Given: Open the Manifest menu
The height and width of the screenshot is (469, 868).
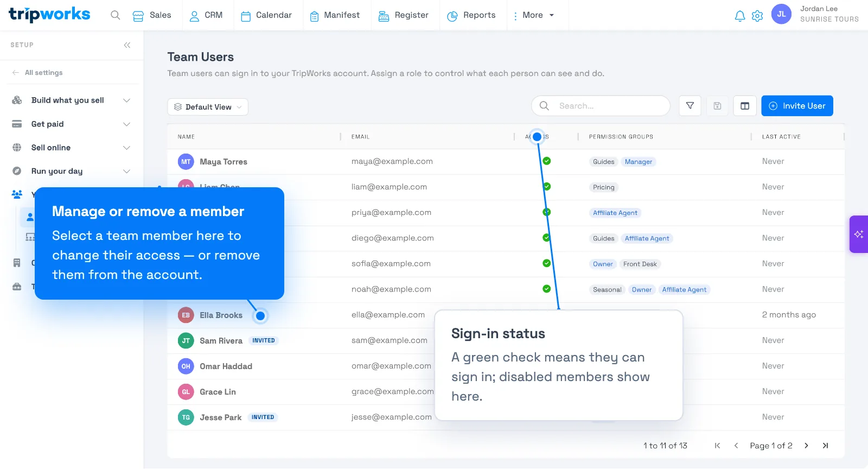Looking at the screenshot, I should pyautogui.click(x=335, y=15).
